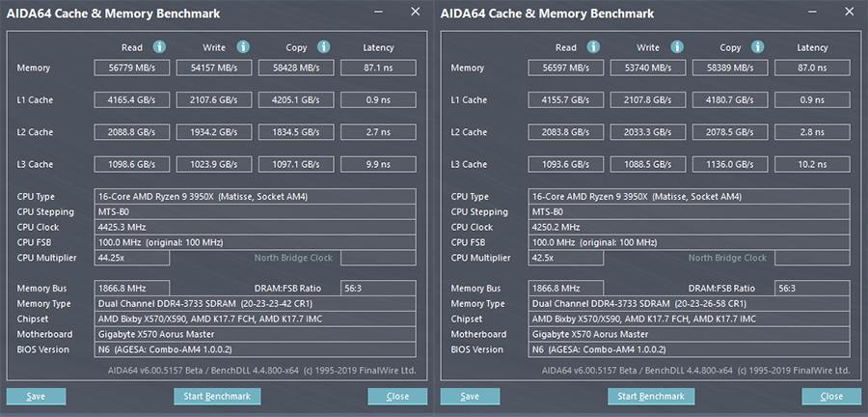Viewport: 868px width, 417px height.
Task: Minimize the right AIDA64 benchmark window
Action: coord(813,12)
